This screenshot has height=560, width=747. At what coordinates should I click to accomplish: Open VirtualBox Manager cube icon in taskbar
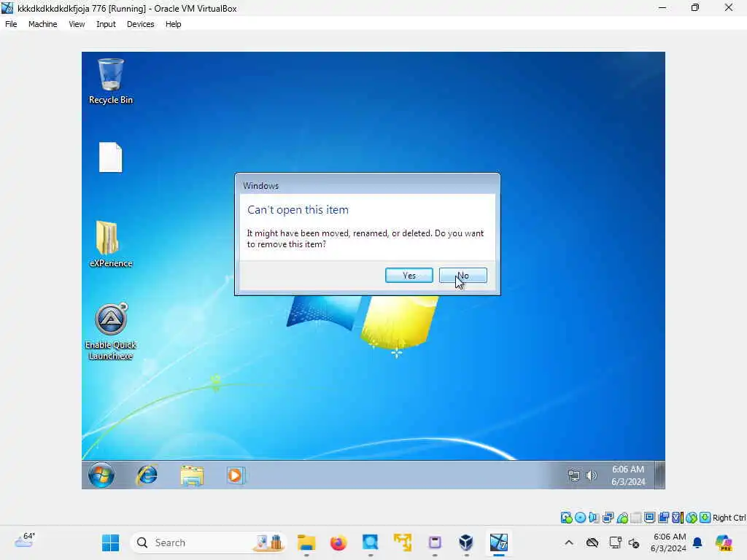[x=466, y=542]
